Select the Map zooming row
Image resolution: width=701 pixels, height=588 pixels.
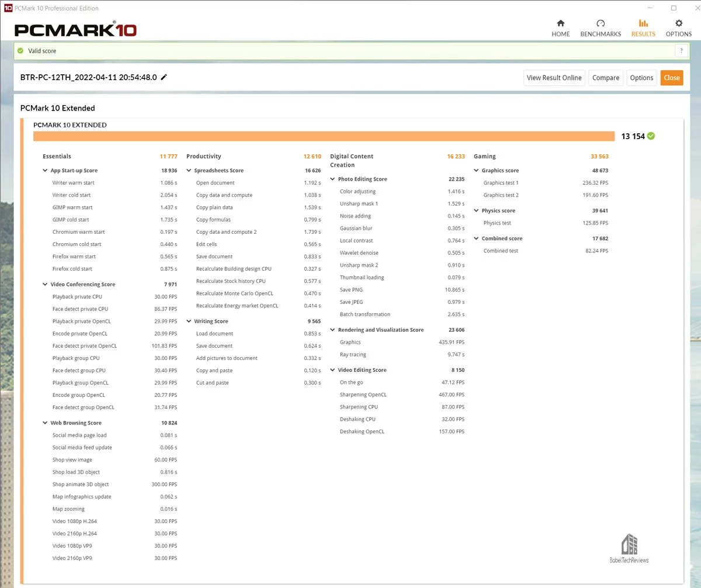114,509
